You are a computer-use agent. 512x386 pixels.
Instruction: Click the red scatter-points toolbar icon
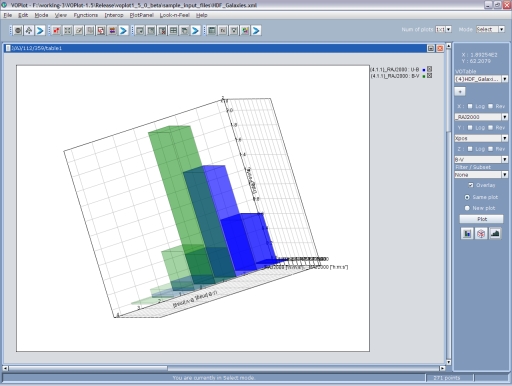pyautogui.click(x=56, y=31)
